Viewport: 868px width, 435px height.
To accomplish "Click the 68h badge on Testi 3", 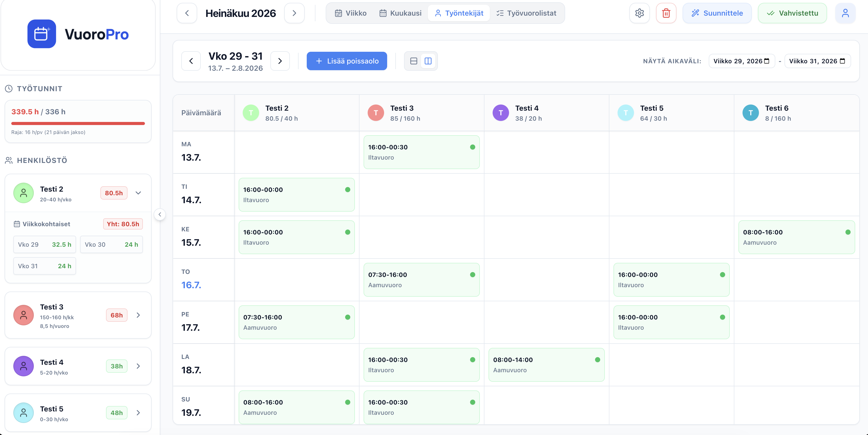I will (117, 315).
